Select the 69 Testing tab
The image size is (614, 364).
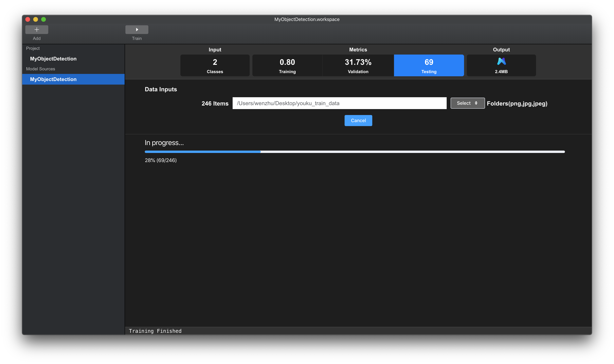pyautogui.click(x=429, y=65)
